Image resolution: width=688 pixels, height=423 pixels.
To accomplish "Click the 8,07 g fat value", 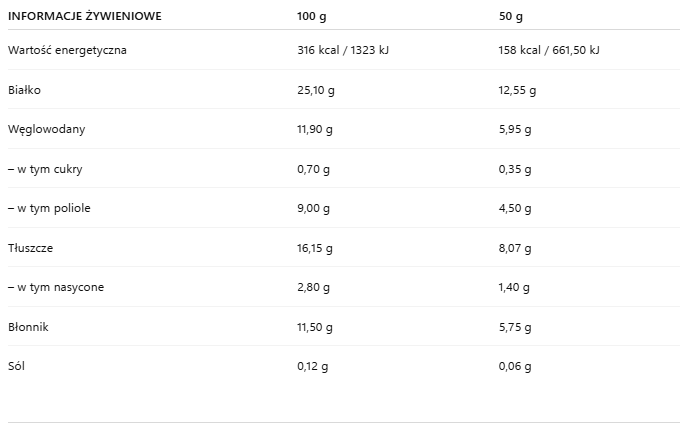I will (514, 248).
